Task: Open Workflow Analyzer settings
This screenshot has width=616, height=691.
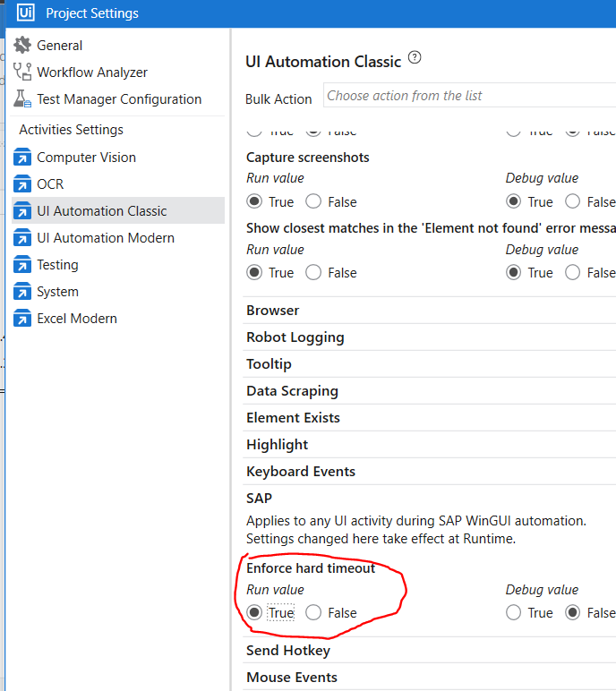Action: (x=92, y=73)
